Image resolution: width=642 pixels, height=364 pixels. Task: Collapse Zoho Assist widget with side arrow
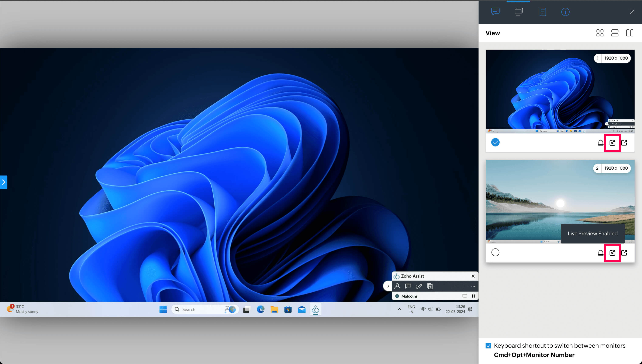tap(388, 286)
